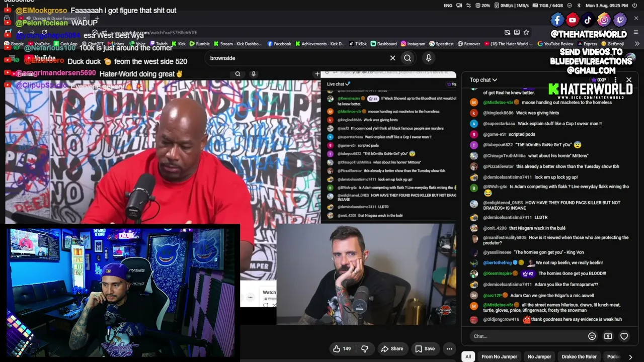Open the Cash App bookmark
Screen dimensions: 644x362
tap(65, 44)
